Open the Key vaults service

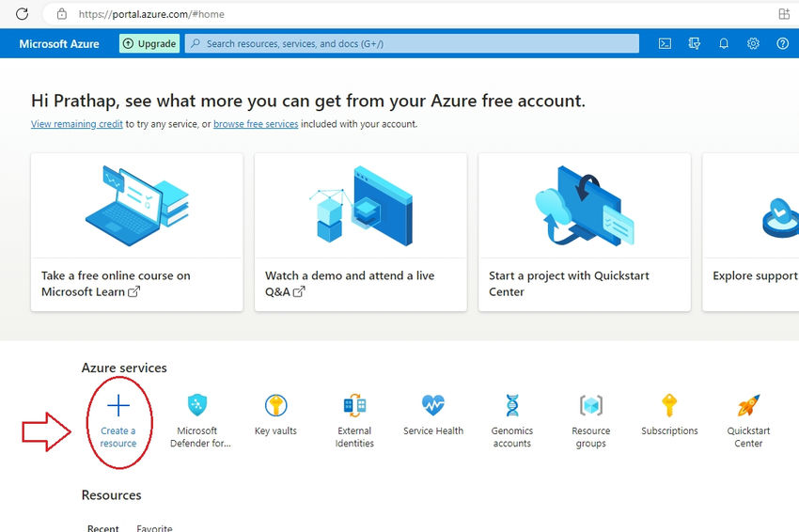click(275, 406)
